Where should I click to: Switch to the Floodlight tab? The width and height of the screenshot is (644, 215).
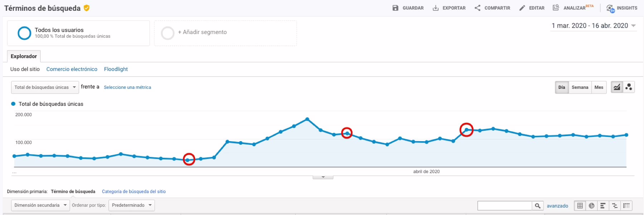click(116, 69)
